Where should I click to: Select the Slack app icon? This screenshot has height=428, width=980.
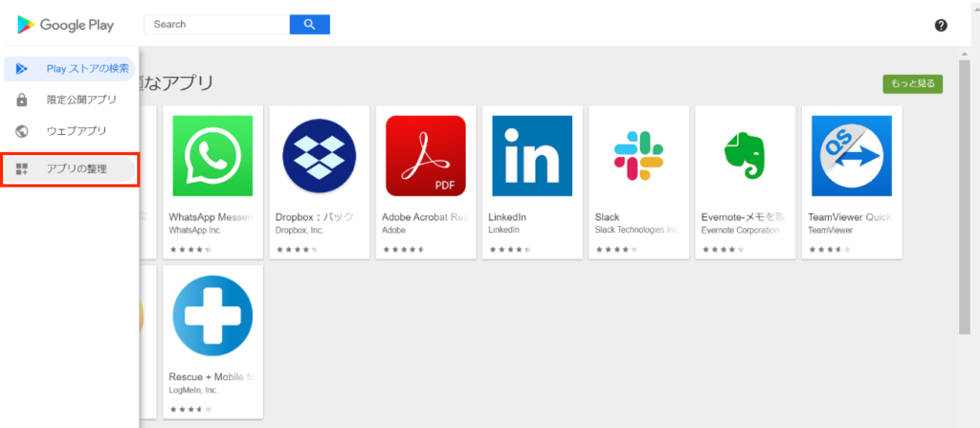pos(638,156)
